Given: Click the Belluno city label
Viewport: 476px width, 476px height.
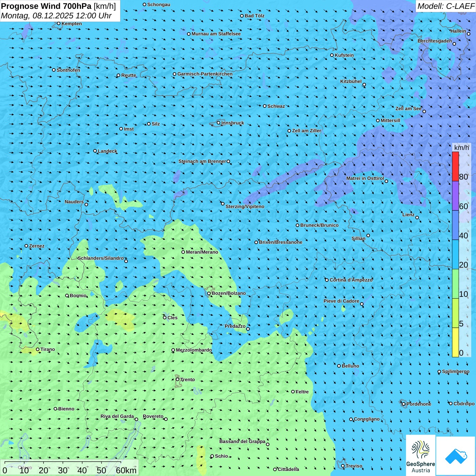Looking at the screenshot, I should [x=350, y=366].
